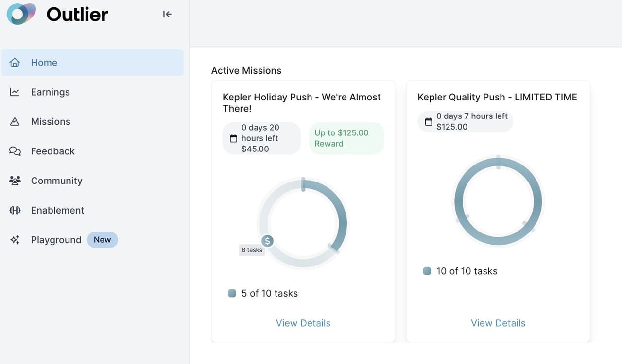This screenshot has width=622, height=364.
Task: Click the Active Missions heading
Action: [246, 70]
